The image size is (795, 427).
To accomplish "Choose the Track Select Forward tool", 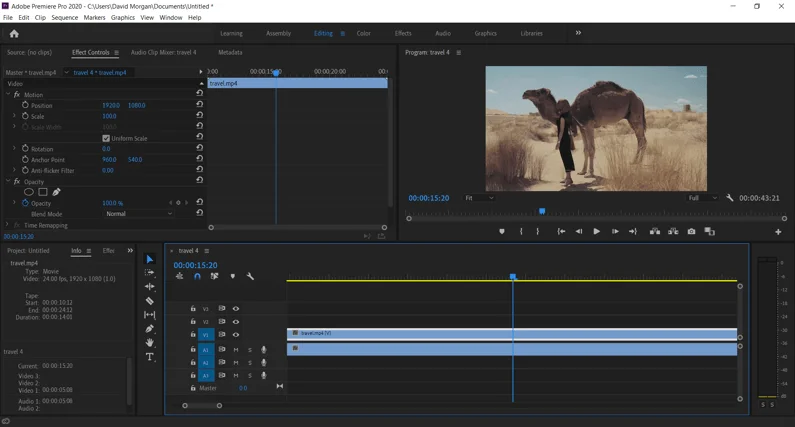I will tap(150, 273).
